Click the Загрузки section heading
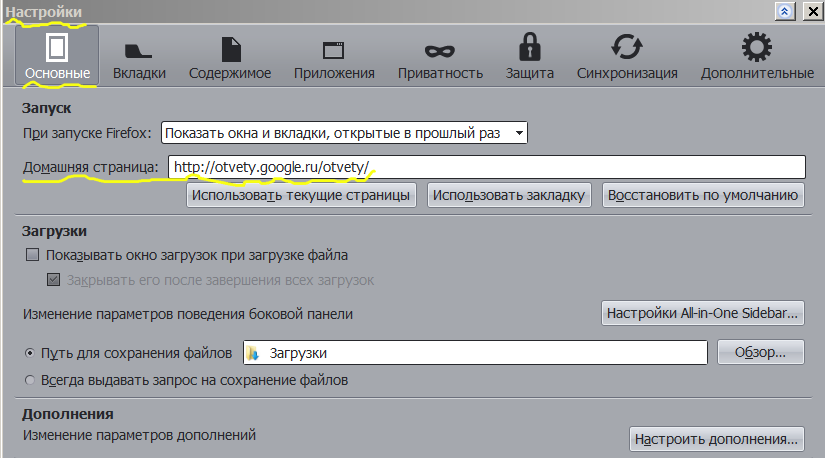The width and height of the screenshot is (825, 458). tap(54, 231)
